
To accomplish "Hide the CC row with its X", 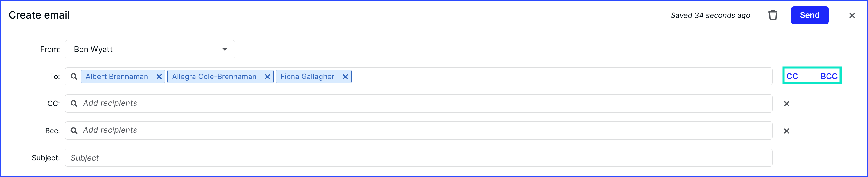I will tap(787, 104).
